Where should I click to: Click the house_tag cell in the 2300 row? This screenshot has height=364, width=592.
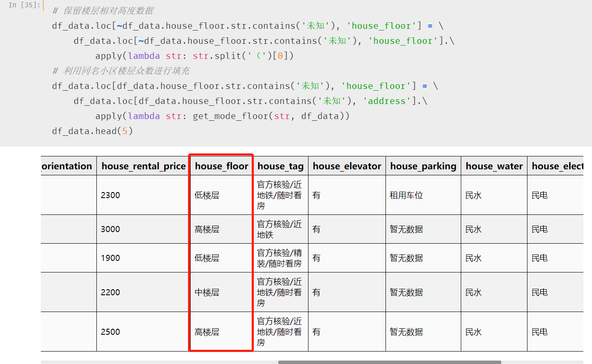click(280, 195)
